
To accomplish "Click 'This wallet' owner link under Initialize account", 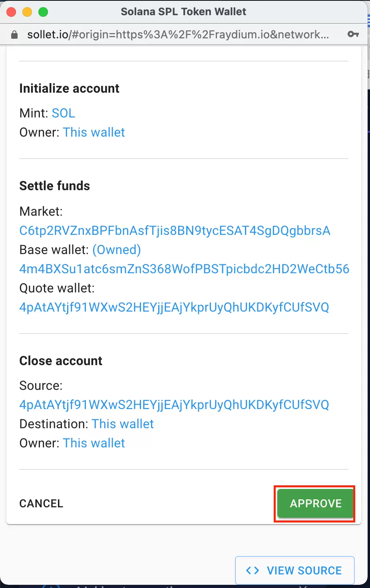I will (x=93, y=132).
